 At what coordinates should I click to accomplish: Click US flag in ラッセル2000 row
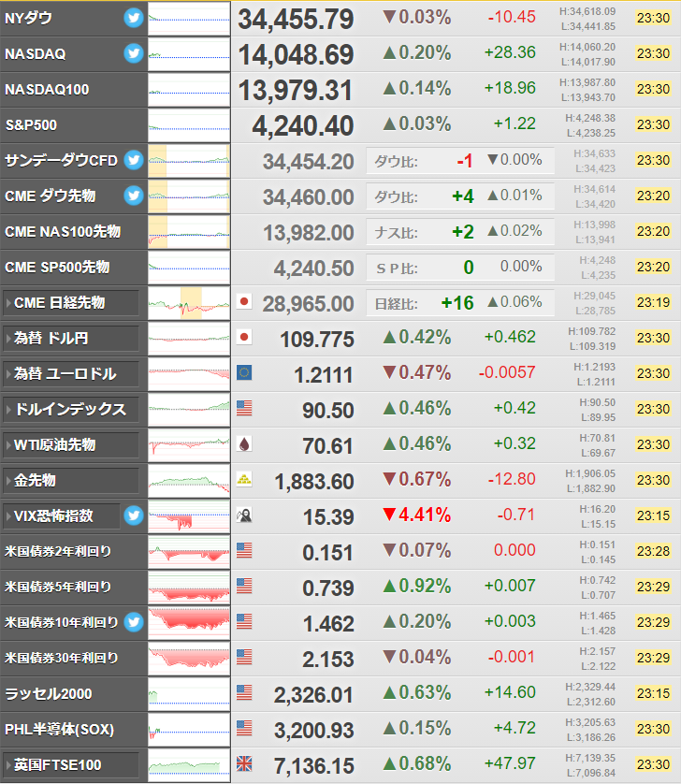coord(244,692)
